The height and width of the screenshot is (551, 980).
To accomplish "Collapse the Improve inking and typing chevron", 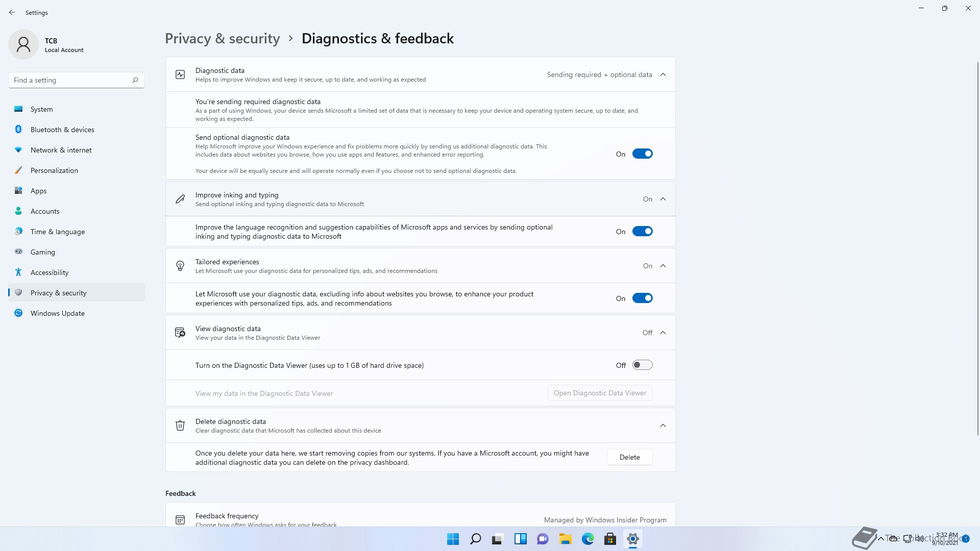I will [663, 199].
